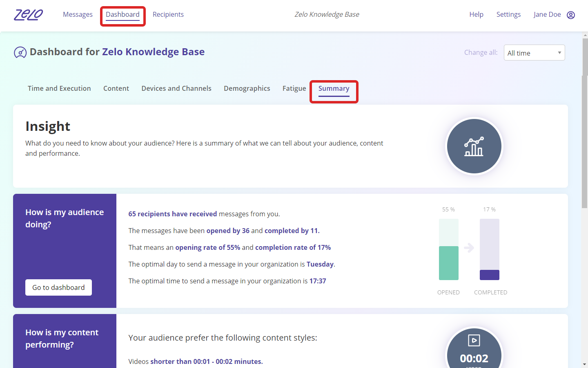The height and width of the screenshot is (368, 588).
Task: Open the Recipients page
Action: coord(168,14)
